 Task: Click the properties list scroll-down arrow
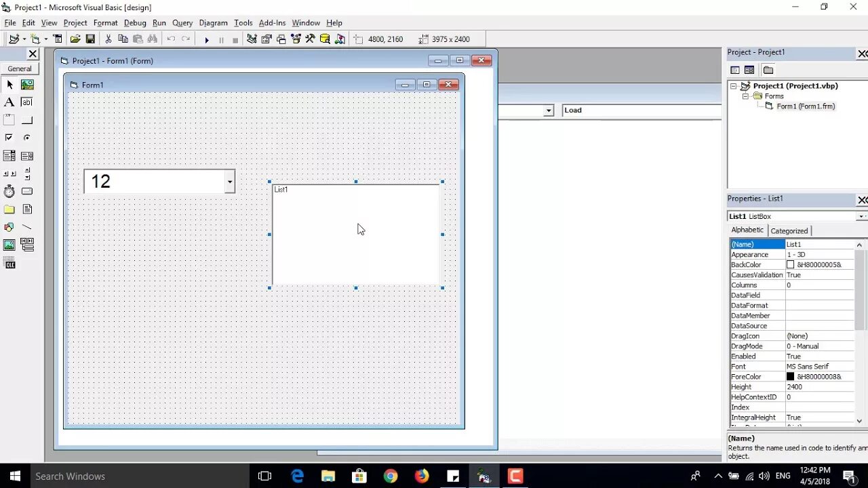click(x=860, y=421)
